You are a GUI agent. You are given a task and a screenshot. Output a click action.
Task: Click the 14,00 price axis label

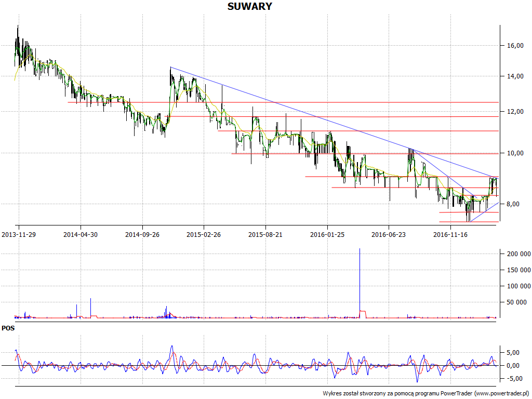pyautogui.click(x=515, y=76)
